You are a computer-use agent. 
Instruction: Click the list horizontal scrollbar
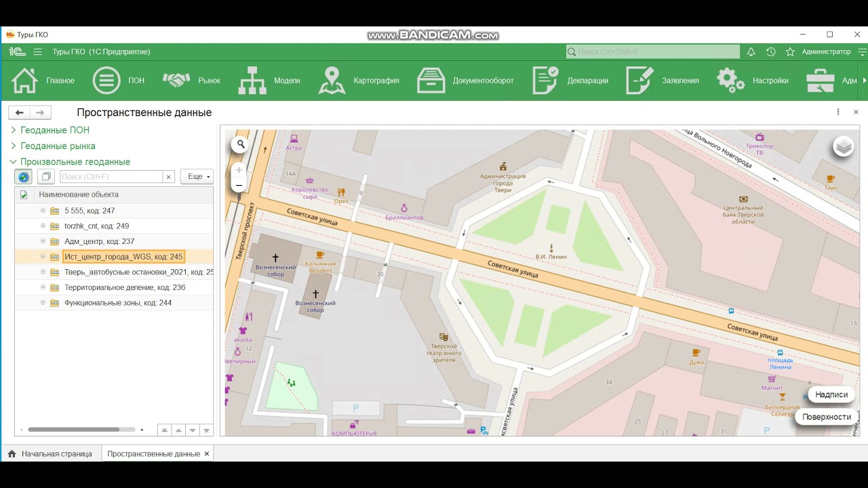[73, 429]
